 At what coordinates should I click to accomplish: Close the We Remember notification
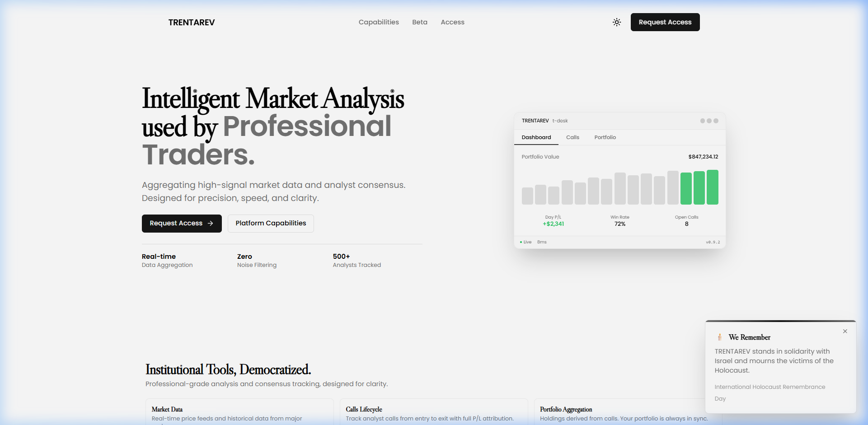click(845, 332)
